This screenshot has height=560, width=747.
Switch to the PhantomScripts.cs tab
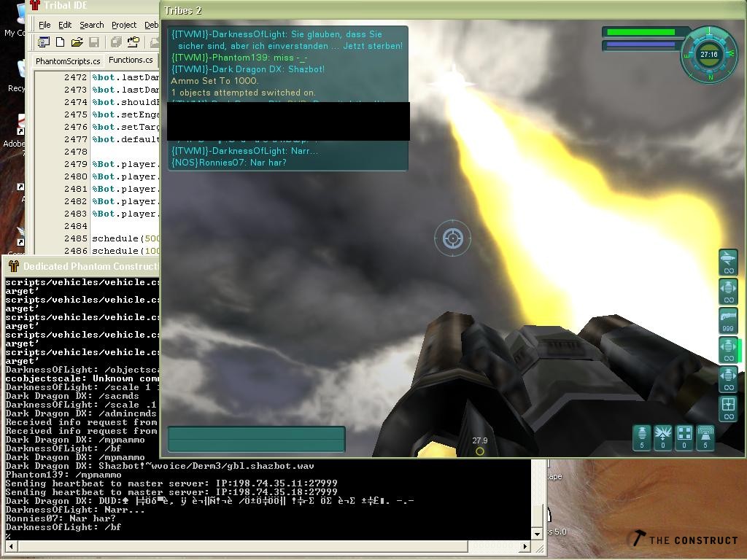68,61
